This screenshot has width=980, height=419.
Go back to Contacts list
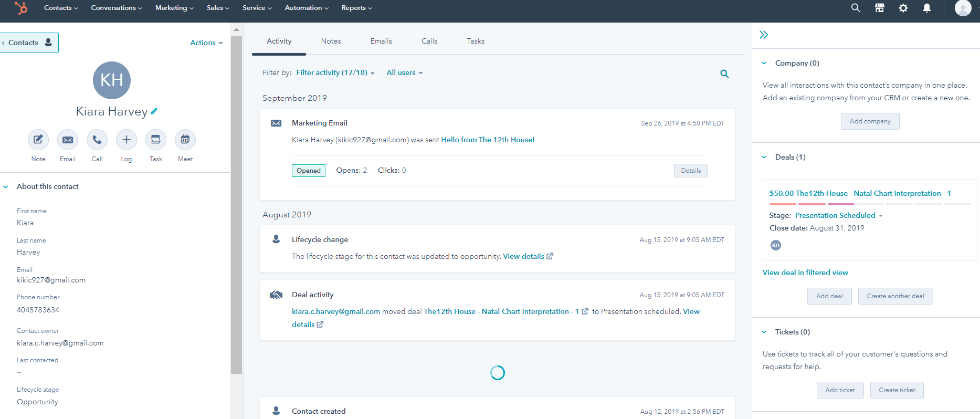[x=29, y=43]
